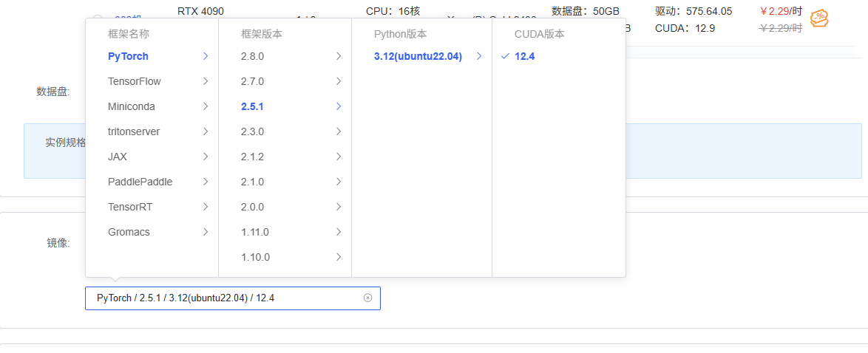Expand tritonserver chevron arrow
The image size is (868, 353).
click(206, 131)
